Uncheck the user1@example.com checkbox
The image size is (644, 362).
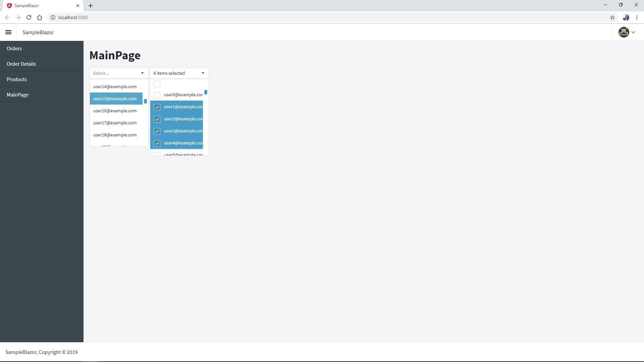[157, 107]
